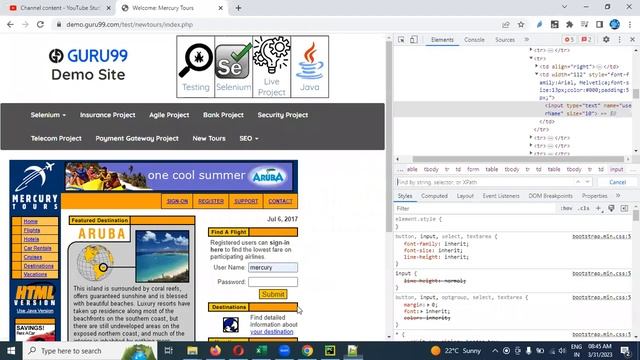The width and height of the screenshot is (640, 360).
Task: Click the SUPPORT link
Action: click(x=246, y=201)
